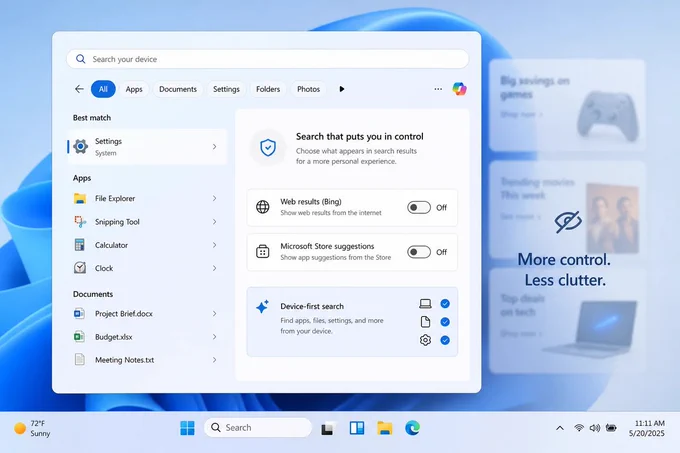Click the battery icon in system tray
Screen dimensions: 680x453
coord(611,428)
